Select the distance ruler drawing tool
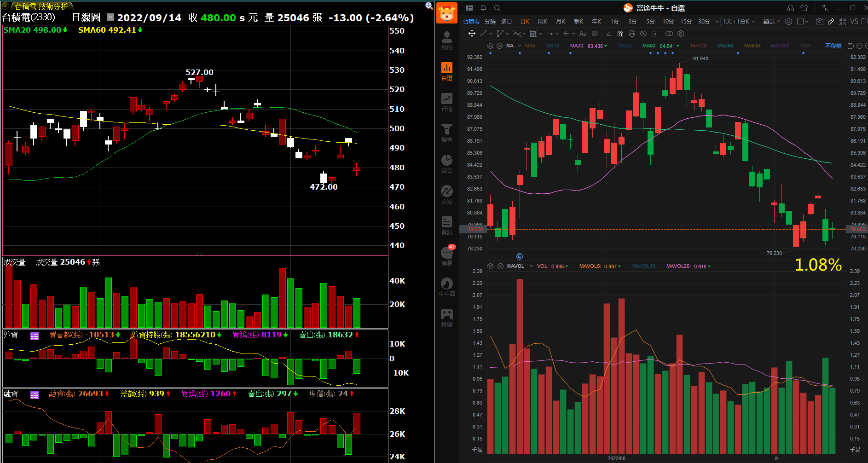 tap(550, 34)
